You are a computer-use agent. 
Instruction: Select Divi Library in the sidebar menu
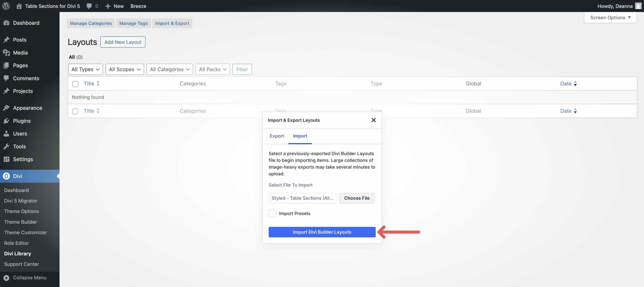[17, 253]
